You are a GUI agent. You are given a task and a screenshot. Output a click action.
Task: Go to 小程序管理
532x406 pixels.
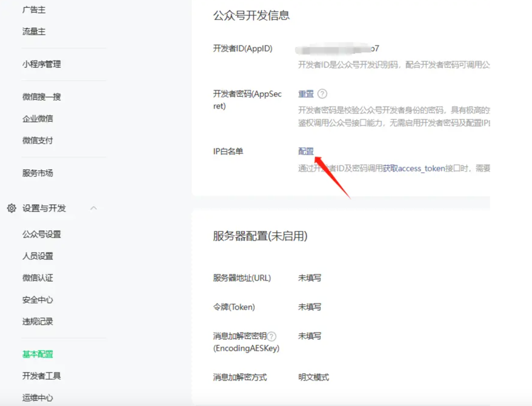click(41, 64)
